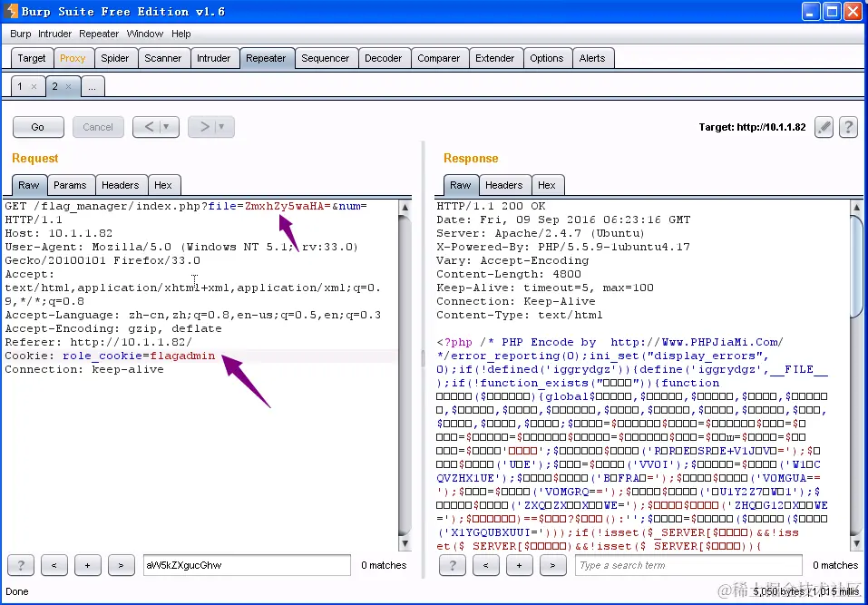Screen dimensions: 868x605
Task: Click the Go button to send request
Action: (38, 127)
